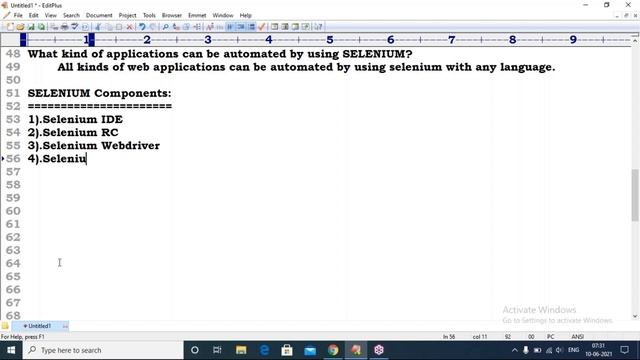Open Microsoft Edge from the taskbar
The image size is (640, 360).
coord(264,350)
